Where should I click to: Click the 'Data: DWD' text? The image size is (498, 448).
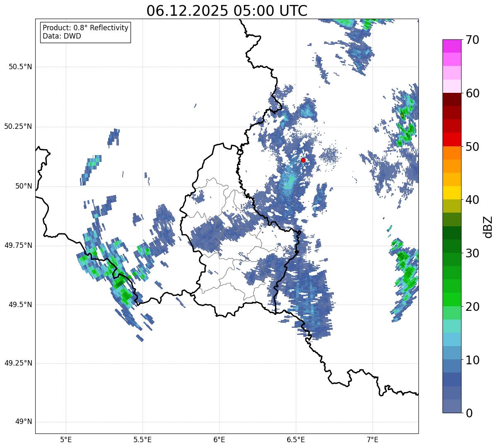(62, 36)
